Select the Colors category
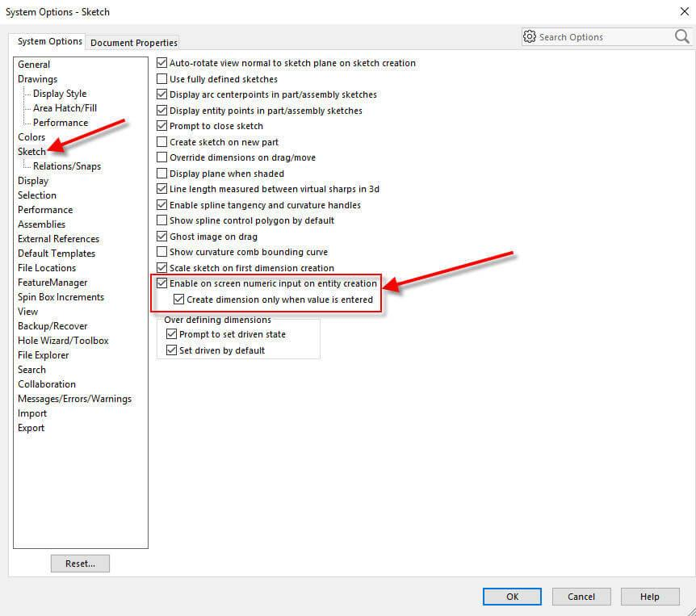696x616 pixels. click(x=31, y=137)
